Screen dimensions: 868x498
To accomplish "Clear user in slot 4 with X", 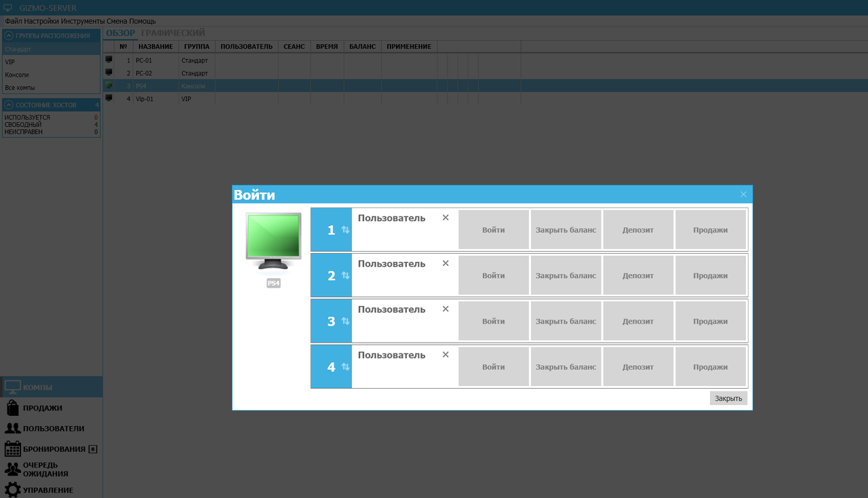I will click(446, 354).
